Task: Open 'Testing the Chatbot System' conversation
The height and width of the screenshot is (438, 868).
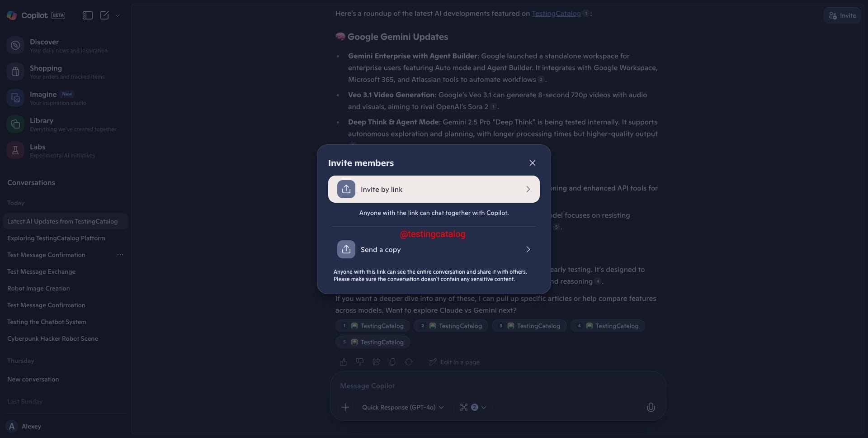Action: click(x=65, y=322)
